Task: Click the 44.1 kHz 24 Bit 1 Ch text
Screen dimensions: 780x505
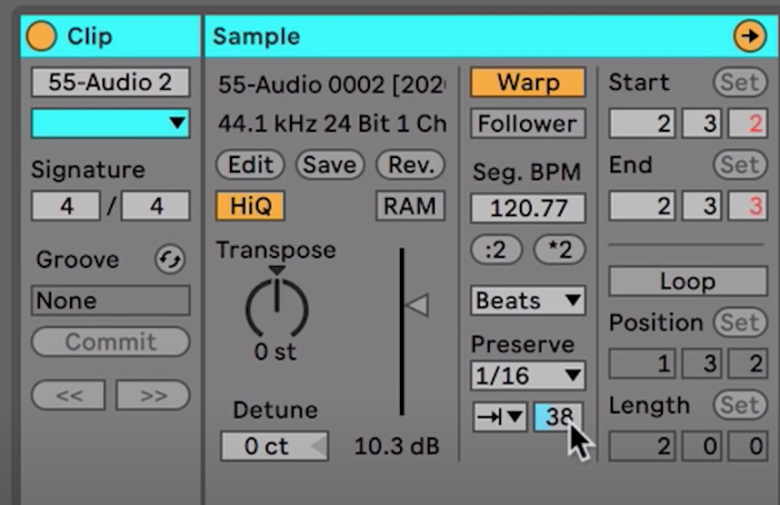Action: click(x=332, y=123)
